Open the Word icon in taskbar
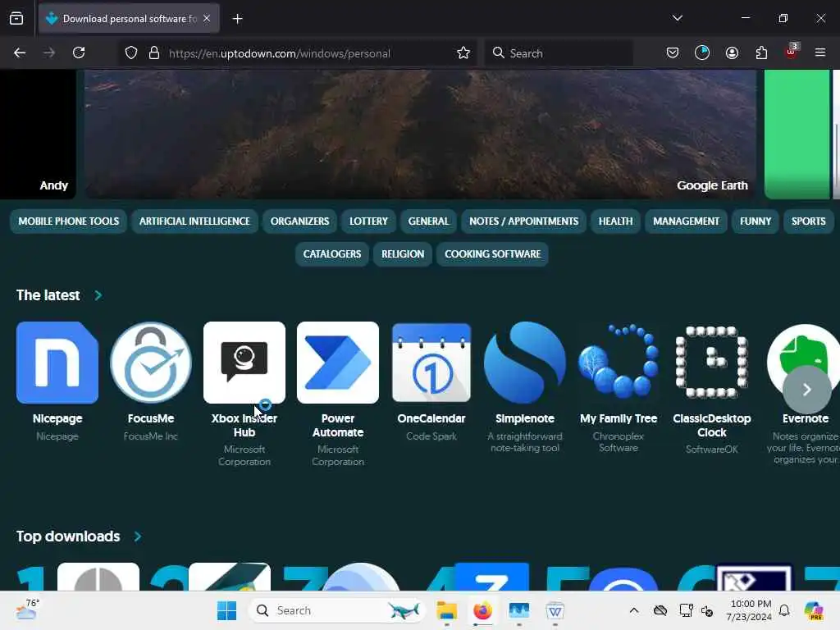 coord(555,610)
